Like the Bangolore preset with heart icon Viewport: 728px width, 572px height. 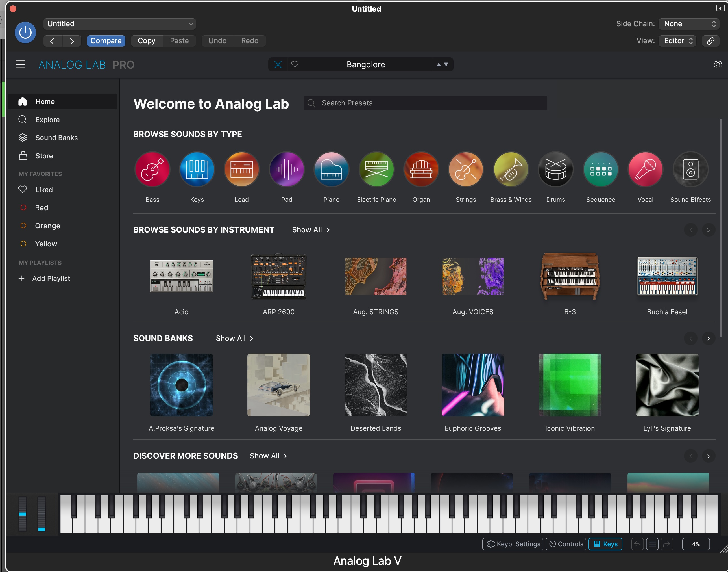point(295,64)
